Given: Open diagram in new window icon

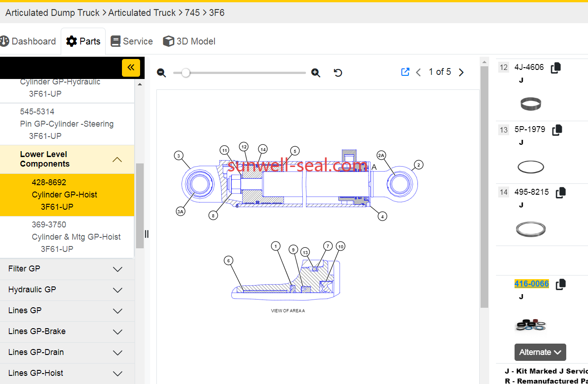Looking at the screenshot, I should click(x=405, y=72).
